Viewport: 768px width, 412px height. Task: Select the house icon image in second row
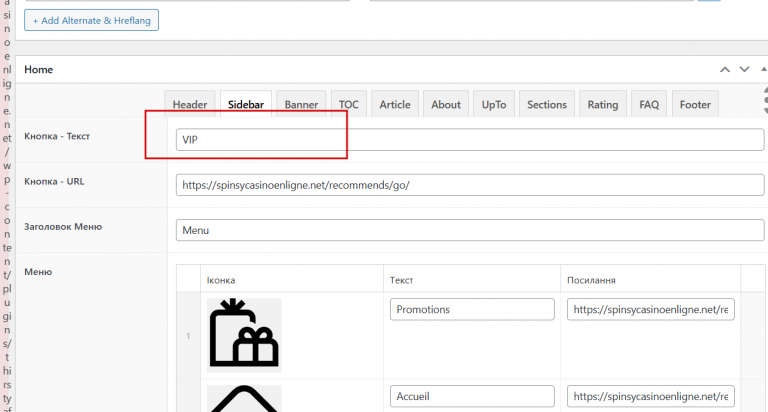244,398
